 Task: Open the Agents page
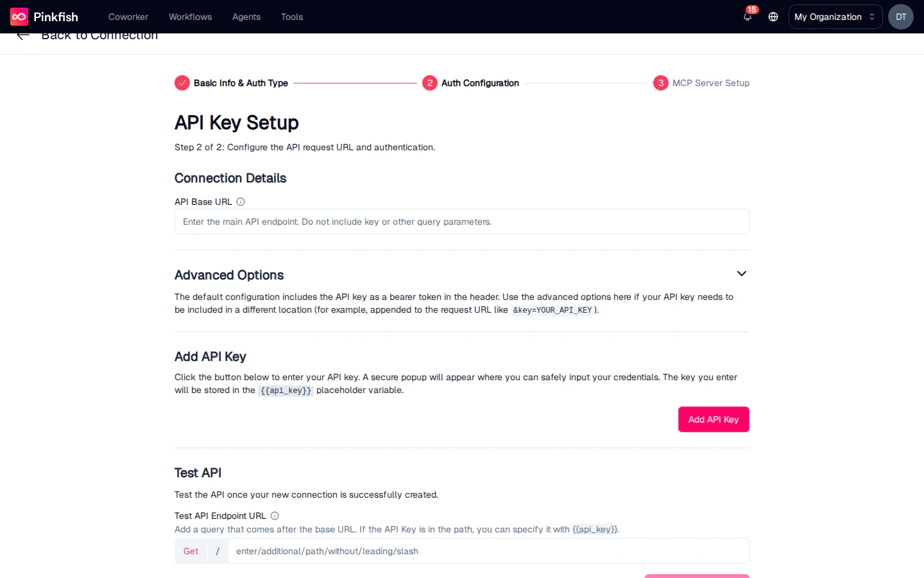pyautogui.click(x=246, y=17)
